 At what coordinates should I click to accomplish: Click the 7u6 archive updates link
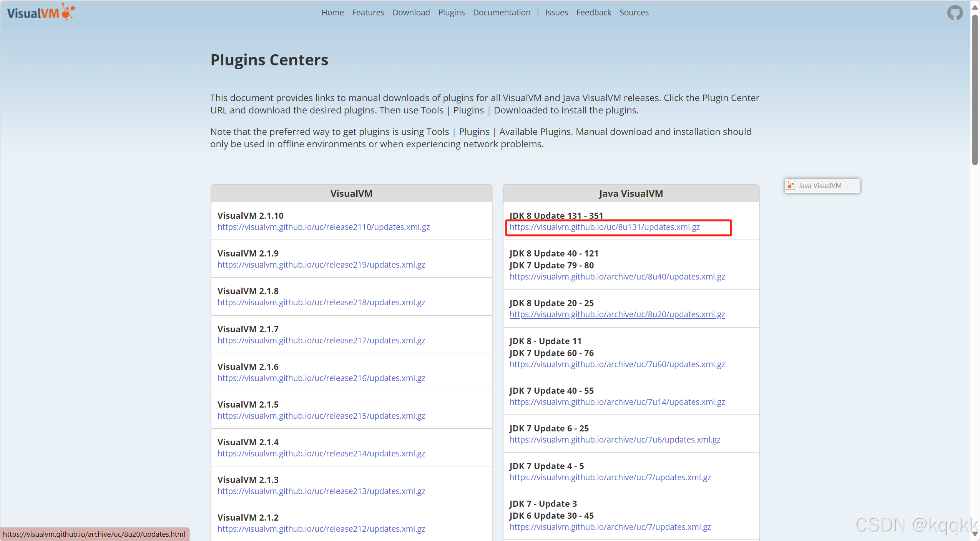pyautogui.click(x=615, y=439)
